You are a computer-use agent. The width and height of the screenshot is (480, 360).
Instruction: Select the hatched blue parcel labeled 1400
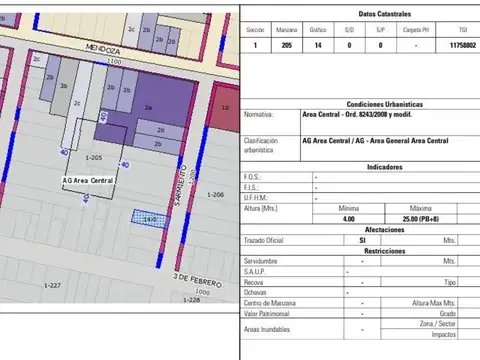click(150, 219)
